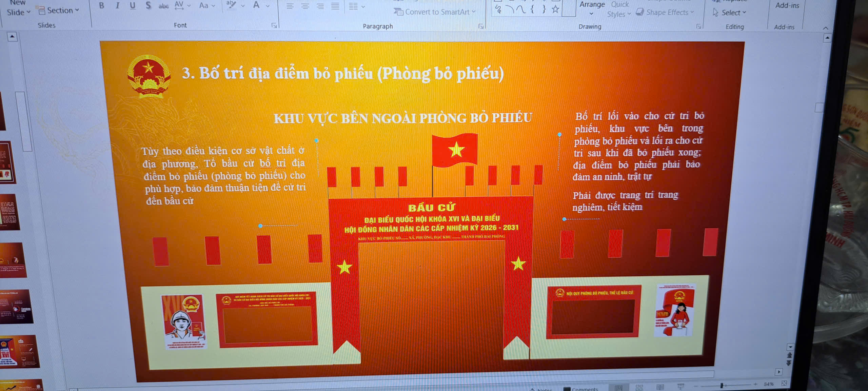Viewport: 868px width, 391px height.
Task: Start Slide Show from status bar
Action: coord(680,387)
